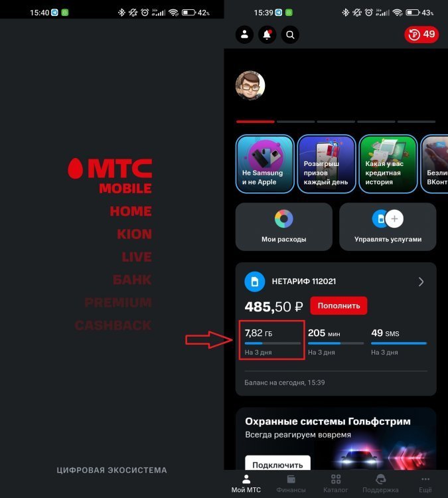
Task: Open notifications bell icon
Action: coord(267,35)
